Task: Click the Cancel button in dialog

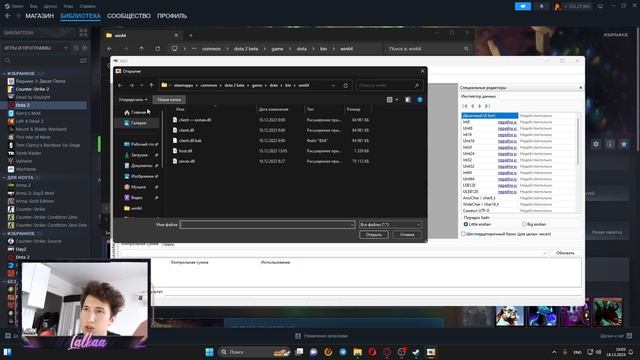Action: click(x=407, y=235)
